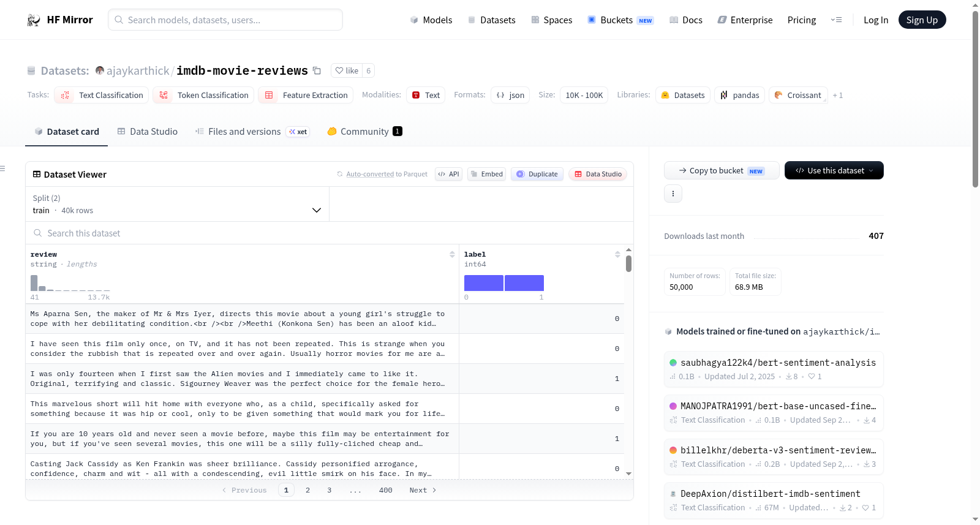The width and height of the screenshot is (980, 525).
Task: Go to Spaces in top navigation
Action: [x=552, y=20]
